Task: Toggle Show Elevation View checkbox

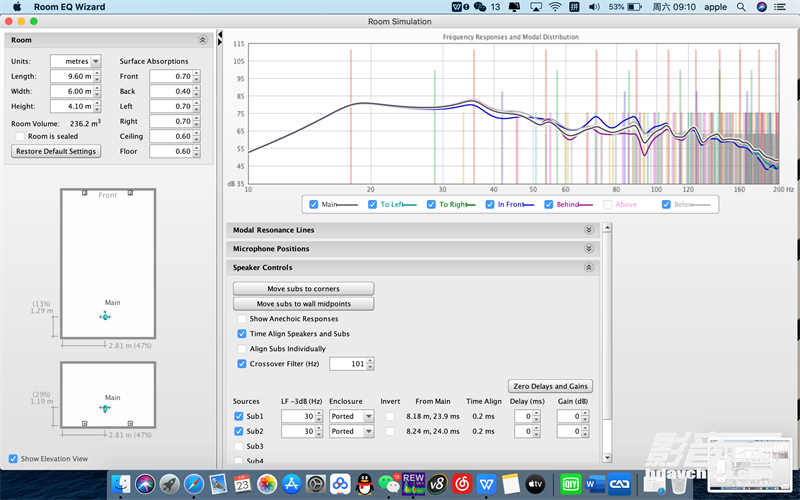Action: tap(13, 459)
